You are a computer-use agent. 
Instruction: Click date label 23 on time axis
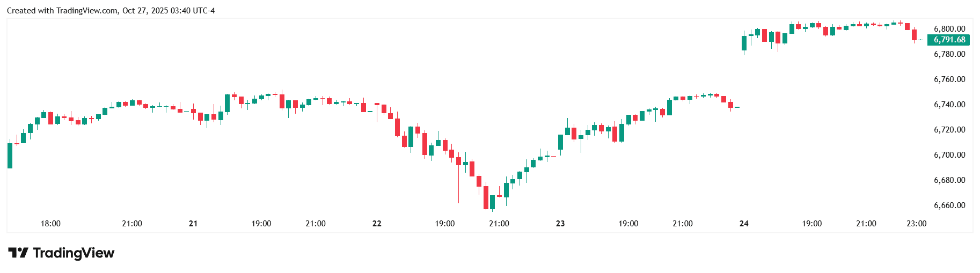(x=560, y=224)
